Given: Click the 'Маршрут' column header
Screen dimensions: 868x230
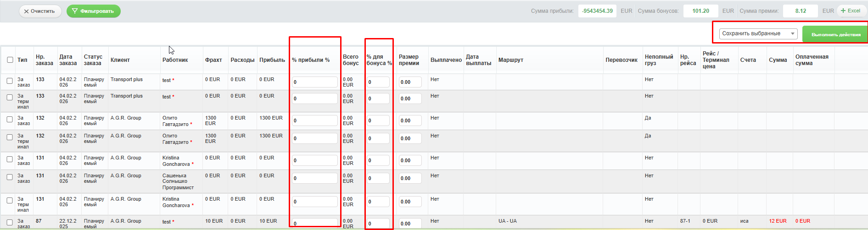Looking at the screenshot, I should point(510,60).
